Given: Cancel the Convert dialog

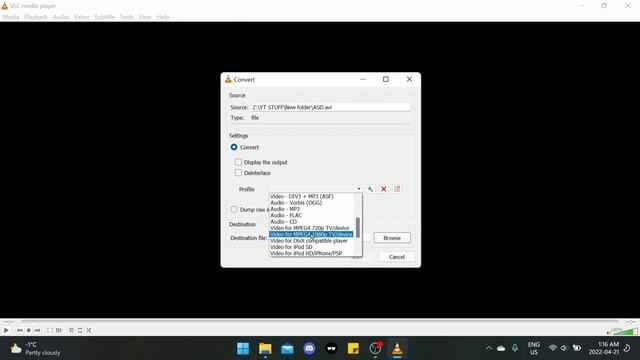Looking at the screenshot, I should coord(396,257).
